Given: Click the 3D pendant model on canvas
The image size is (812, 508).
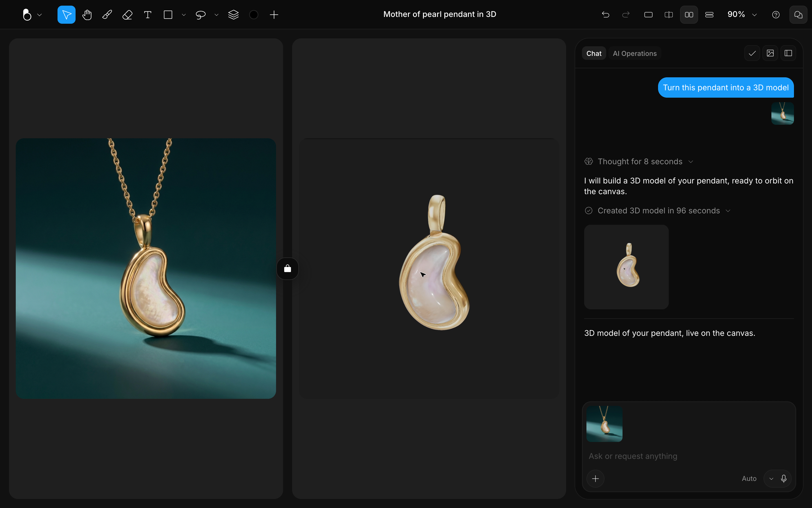Looking at the screenshot, I should (434, 263).
